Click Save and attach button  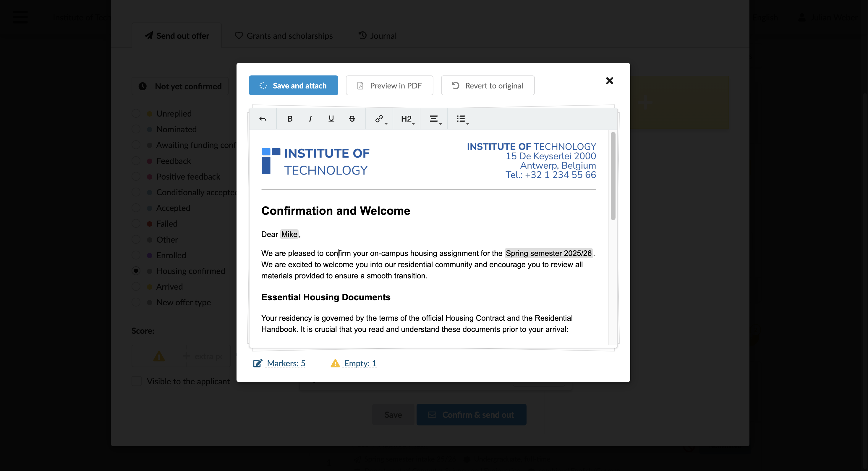(293, 86)
